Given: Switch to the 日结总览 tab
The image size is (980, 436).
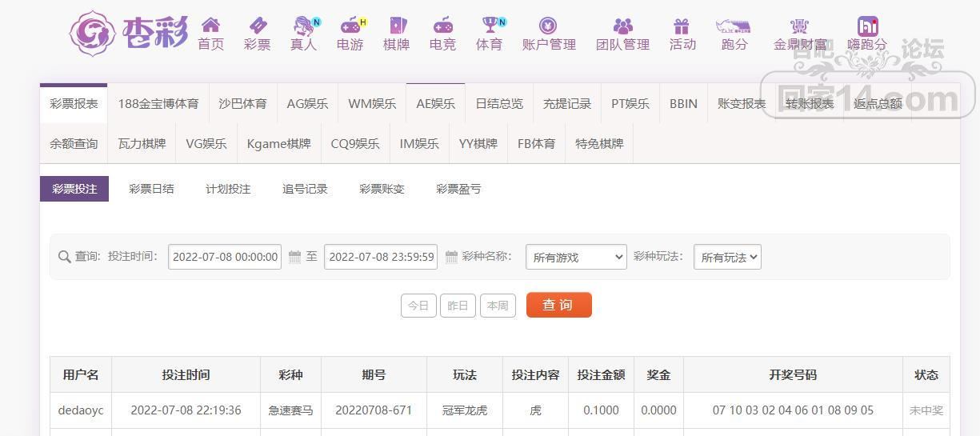Looking at the screenshot, I should (499, 104).
